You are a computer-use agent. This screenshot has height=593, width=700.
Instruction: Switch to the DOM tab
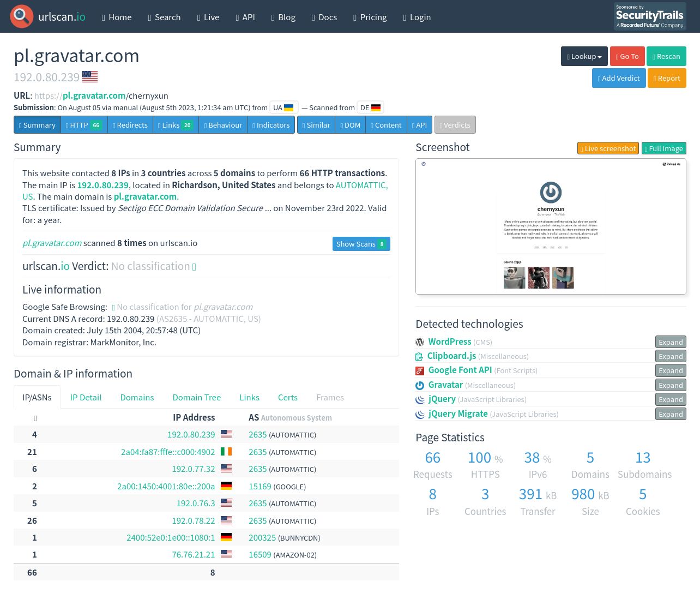[x=351, y=125]
